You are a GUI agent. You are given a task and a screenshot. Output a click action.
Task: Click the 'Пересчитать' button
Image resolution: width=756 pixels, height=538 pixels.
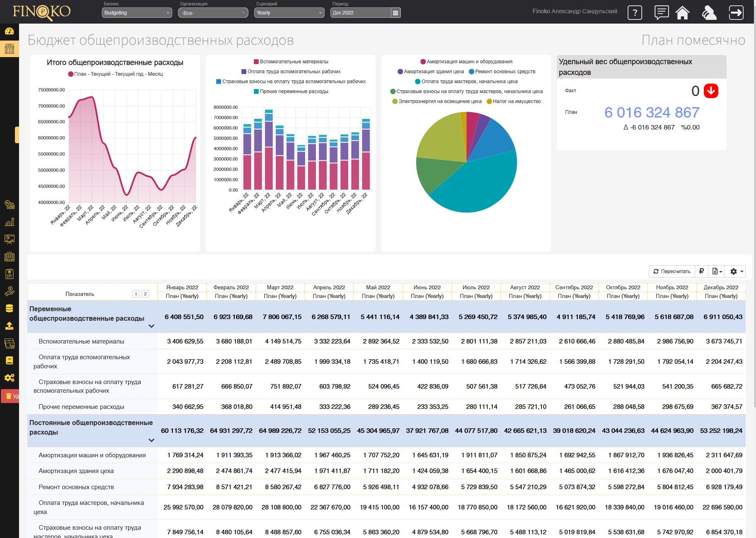[672, 271]
